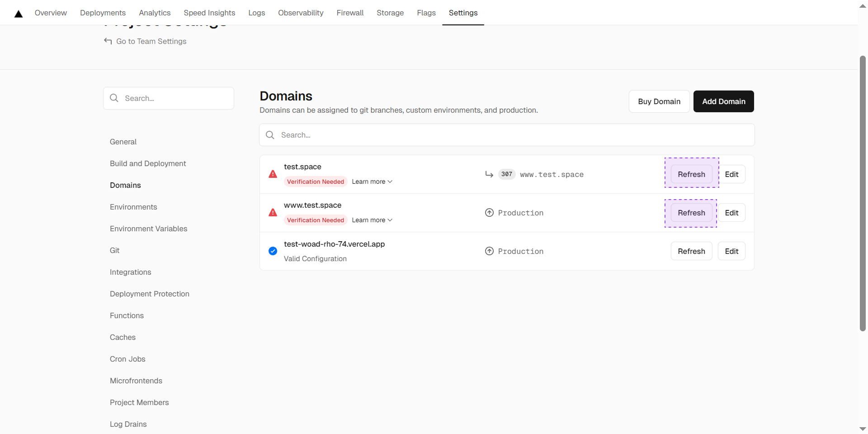
Task: Click the www.test.space redirect target text
Action: point(552,174)
